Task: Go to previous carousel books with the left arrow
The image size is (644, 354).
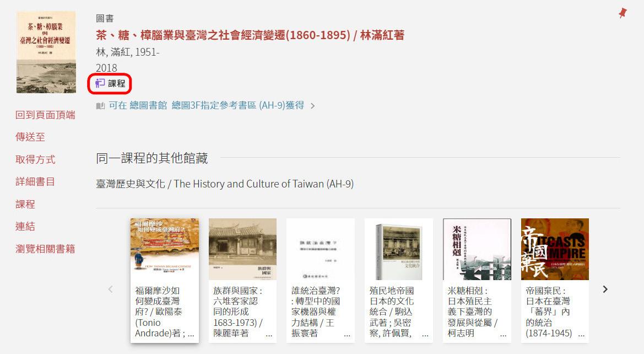Action: click(x=111, y=289)
